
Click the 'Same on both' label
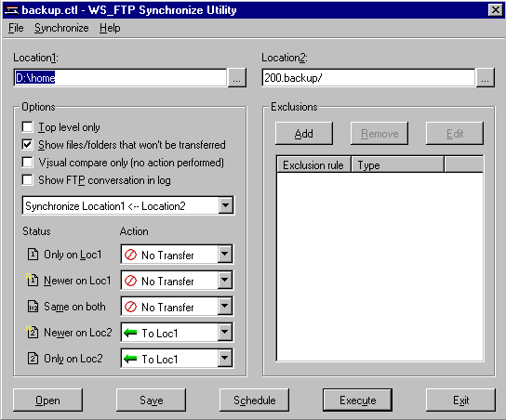[74, 307]
